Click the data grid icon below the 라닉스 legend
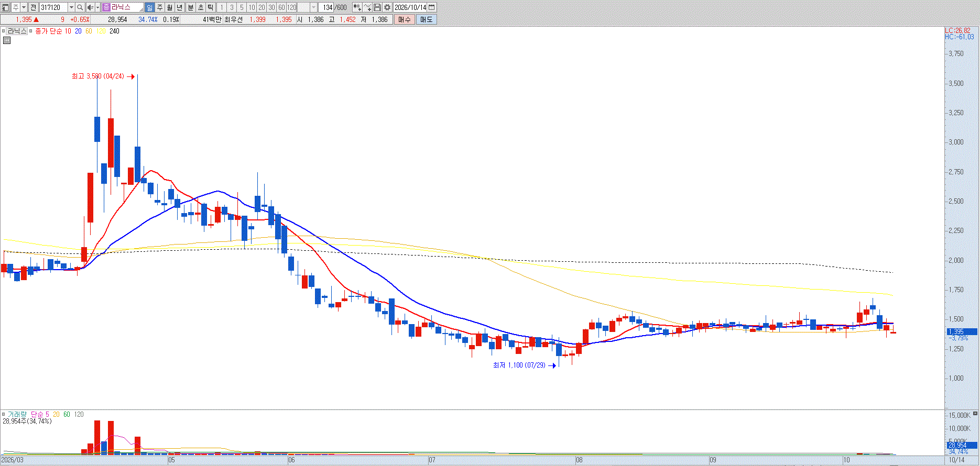980x466 pixels. (7, 40)
